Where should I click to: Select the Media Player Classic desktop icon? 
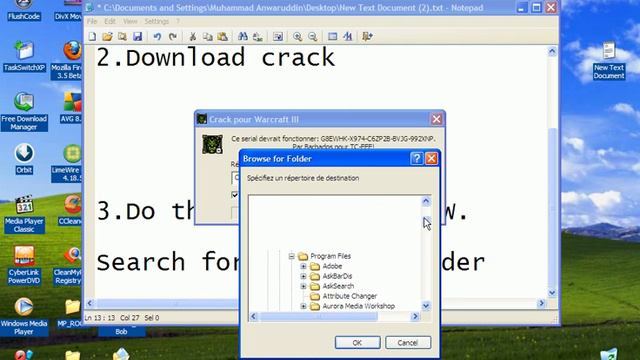coord(24,214)
